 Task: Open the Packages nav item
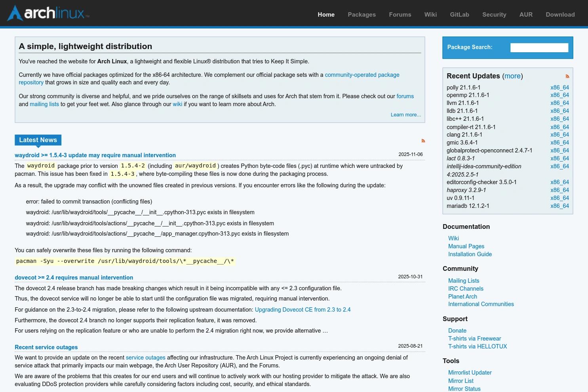362,15
